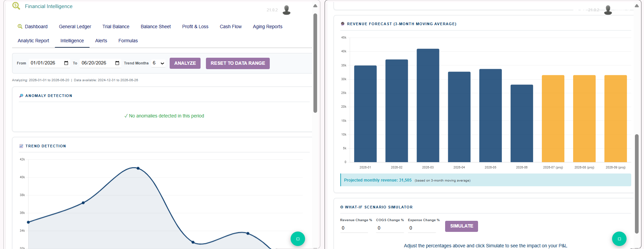Click the green floating chat button on left
This screenshot has height=249, width=644.
(298, 239)
